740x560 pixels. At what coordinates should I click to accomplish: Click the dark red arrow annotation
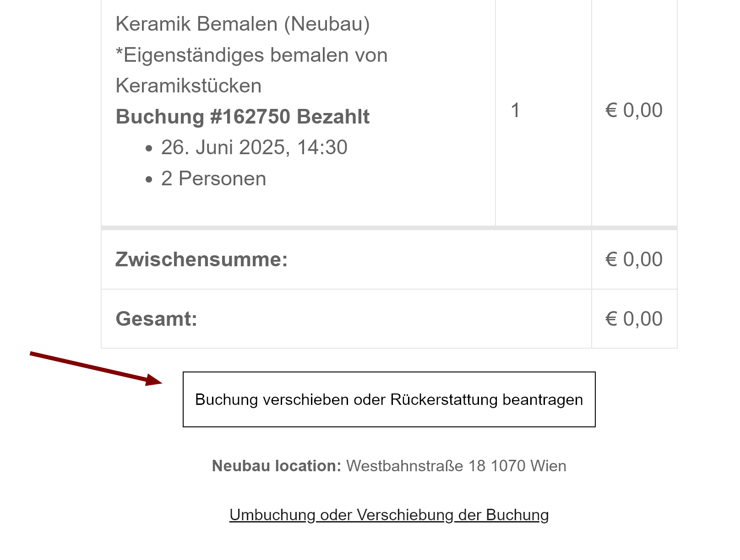point(96,369)
